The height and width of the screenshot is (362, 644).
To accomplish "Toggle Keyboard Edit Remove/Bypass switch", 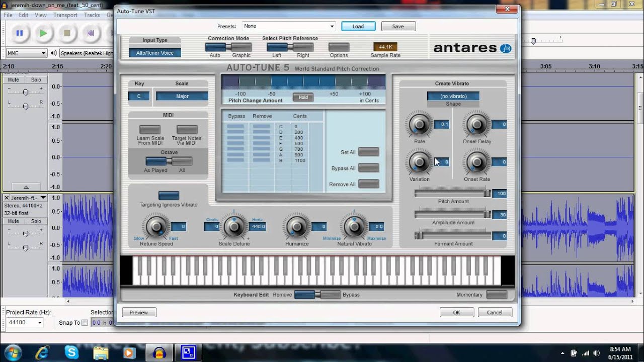I will pos(317,295).
